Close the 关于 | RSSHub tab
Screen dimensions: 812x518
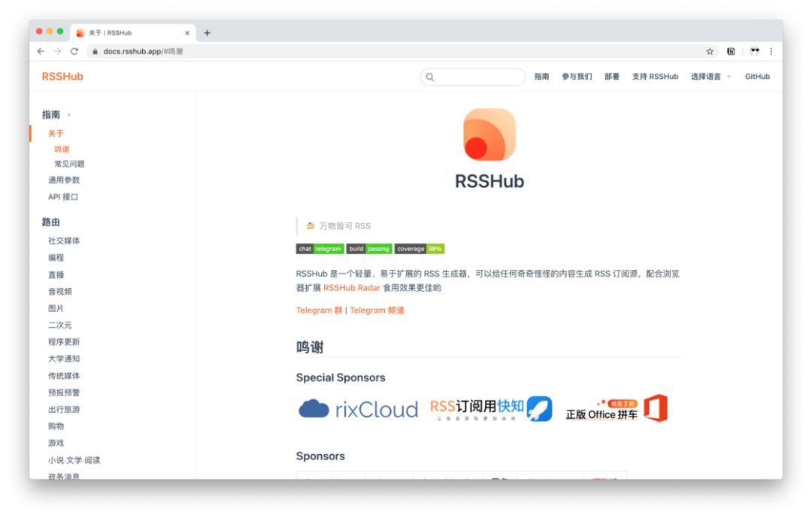[x=187, y=32]
